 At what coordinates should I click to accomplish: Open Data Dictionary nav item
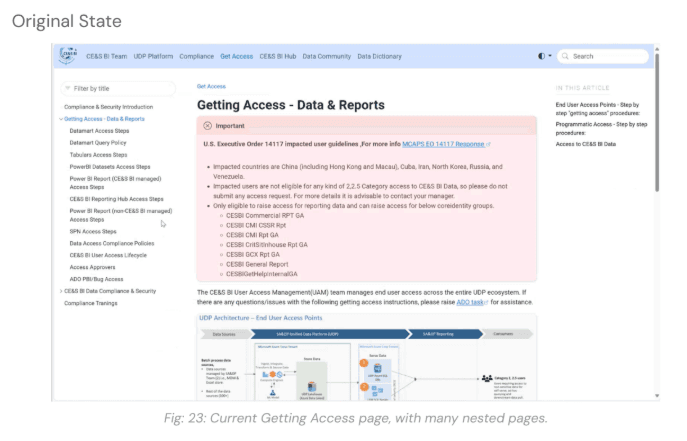tap(379, 56)
